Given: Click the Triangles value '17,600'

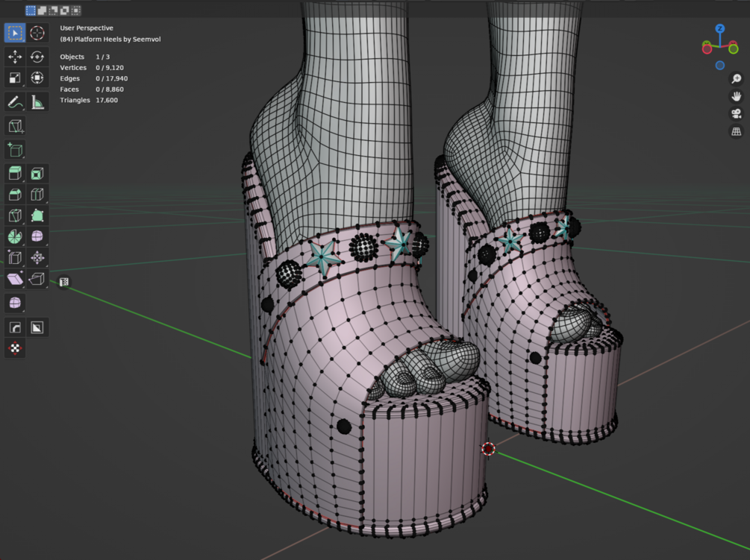Looking at the screenshot, I should (107, 101).
